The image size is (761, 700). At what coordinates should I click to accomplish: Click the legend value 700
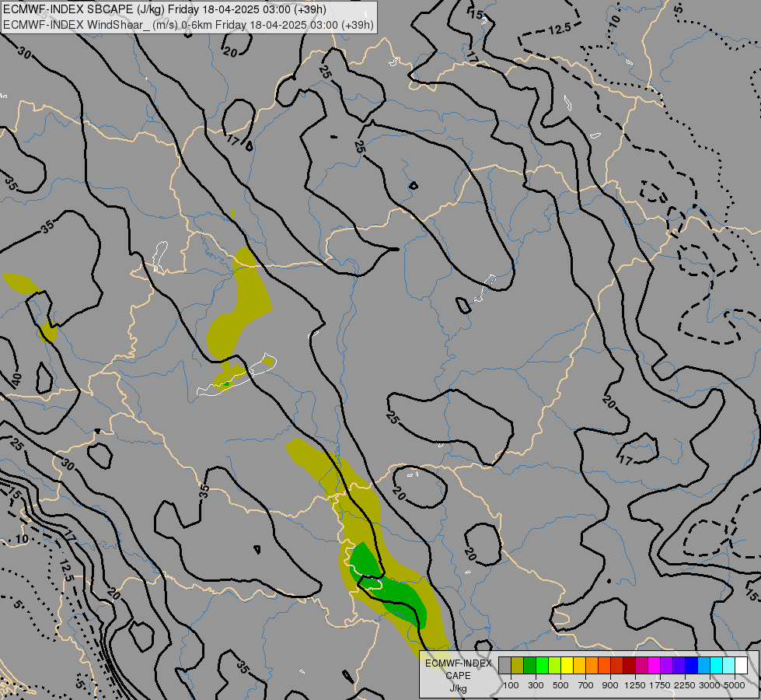point(586,685)
